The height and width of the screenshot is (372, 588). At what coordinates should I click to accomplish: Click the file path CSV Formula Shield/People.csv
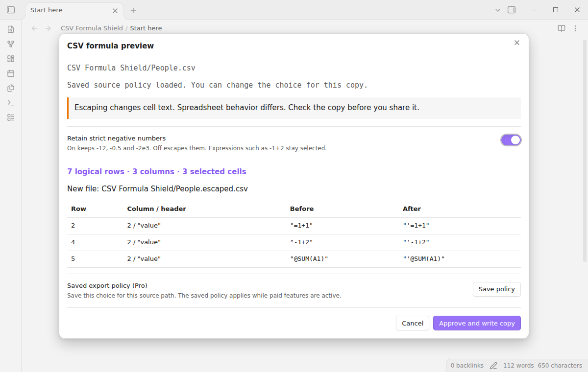tap(131, 68)
